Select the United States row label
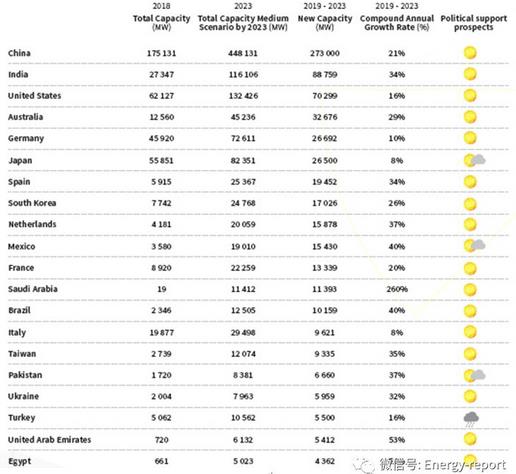Screen dimensions: 516x474 (x=35, y=96)
